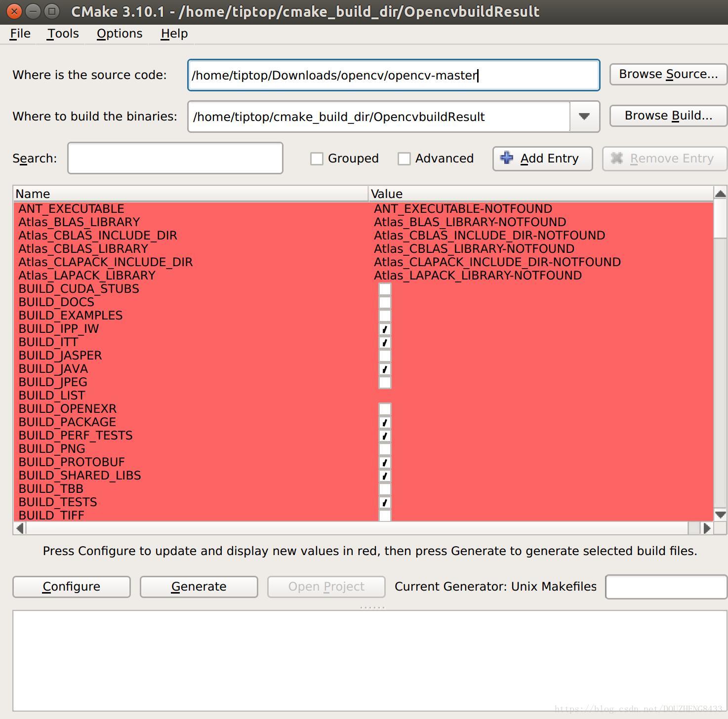Click the Value column header

coord(541,194)
